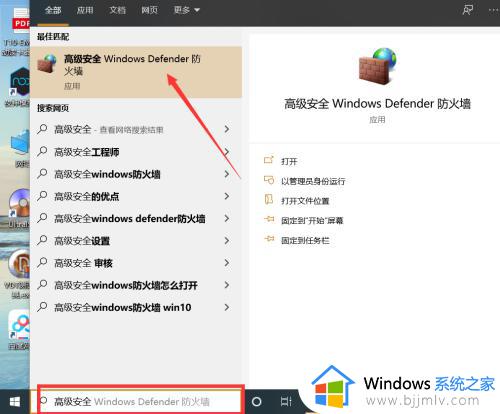Expand arrow for 高级安全 web results row
500x414 pixels.
(x=227, y=129)
